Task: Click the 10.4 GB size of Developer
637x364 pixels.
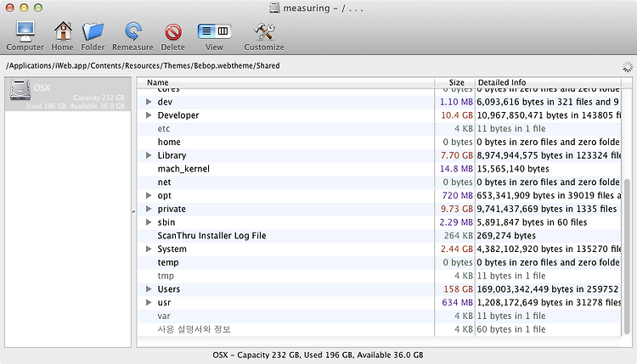Action: [x=457, y=115]
